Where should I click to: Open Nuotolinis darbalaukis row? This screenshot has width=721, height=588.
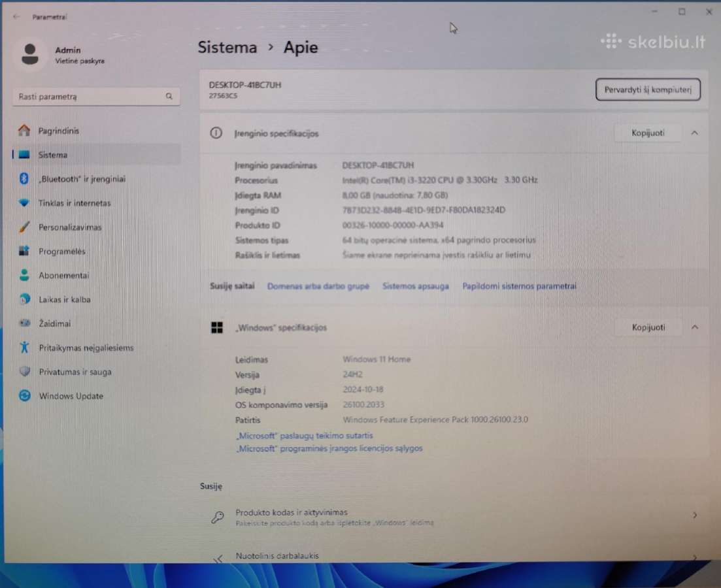click(454, 555)
